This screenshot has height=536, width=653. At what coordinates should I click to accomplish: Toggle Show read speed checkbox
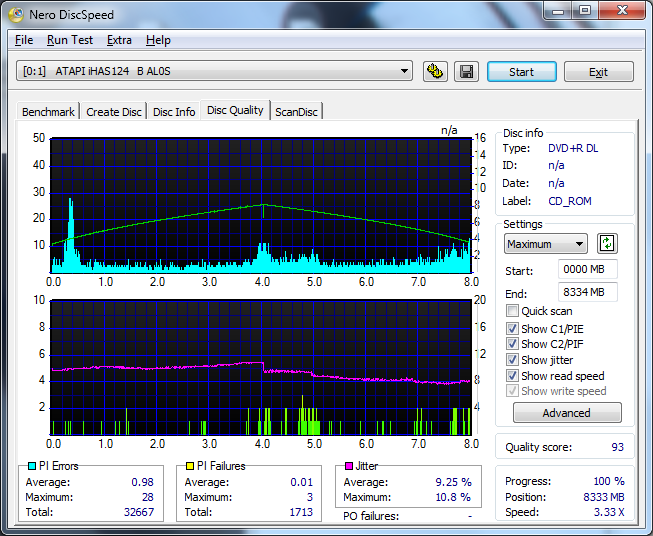513,376
